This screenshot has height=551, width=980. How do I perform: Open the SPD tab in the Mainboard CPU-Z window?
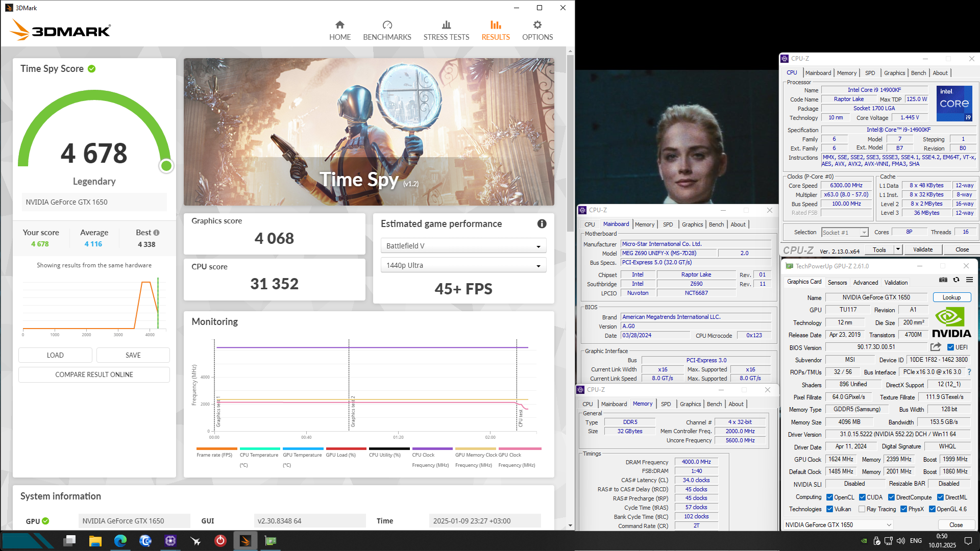click(x=668, y=224)
